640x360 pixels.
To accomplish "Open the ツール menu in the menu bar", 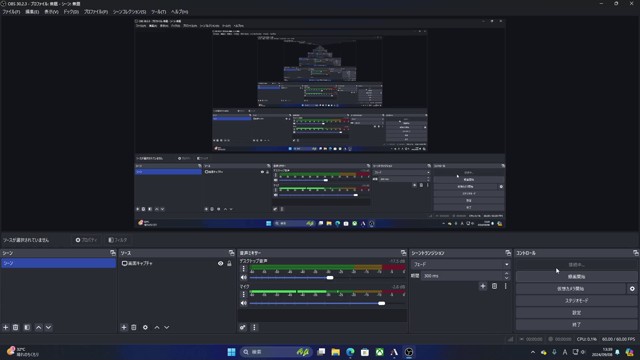I will (158, 12).
